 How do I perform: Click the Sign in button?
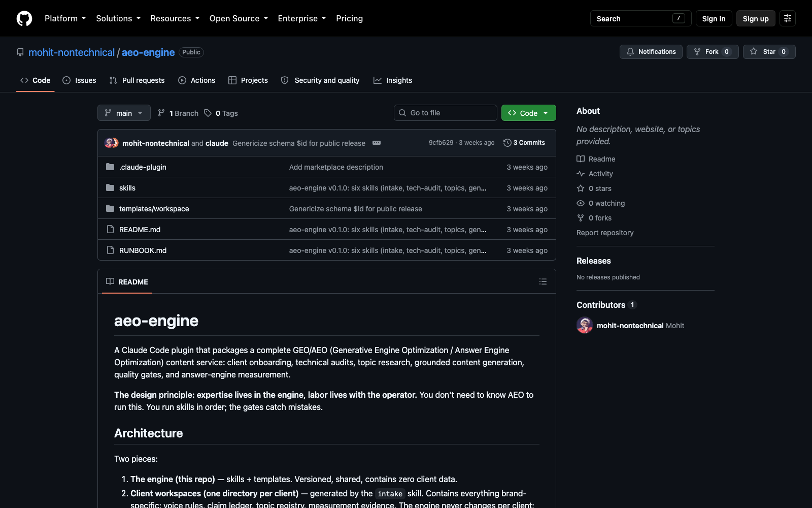pos(714,18)
